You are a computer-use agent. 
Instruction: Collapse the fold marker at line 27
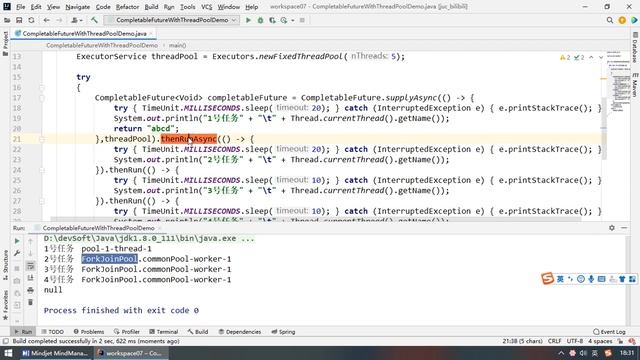pos(42,201)
